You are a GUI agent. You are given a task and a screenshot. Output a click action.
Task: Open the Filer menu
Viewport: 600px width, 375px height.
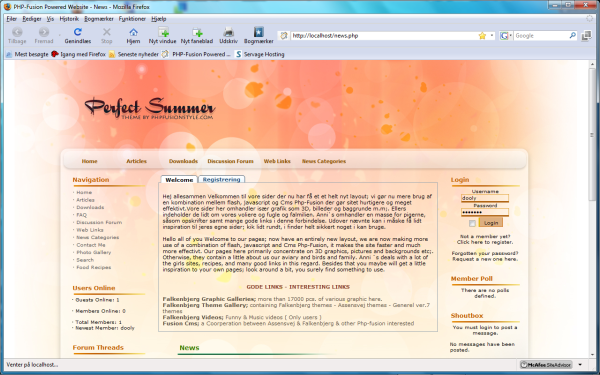pyautogui.click(x=11, y=19)
